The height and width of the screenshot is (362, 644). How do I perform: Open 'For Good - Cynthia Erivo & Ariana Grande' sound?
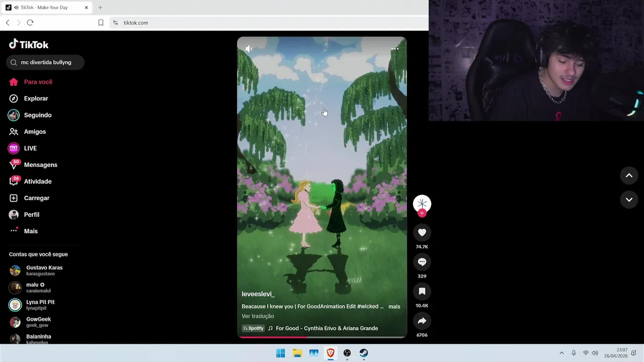click(x=327, y=328)
